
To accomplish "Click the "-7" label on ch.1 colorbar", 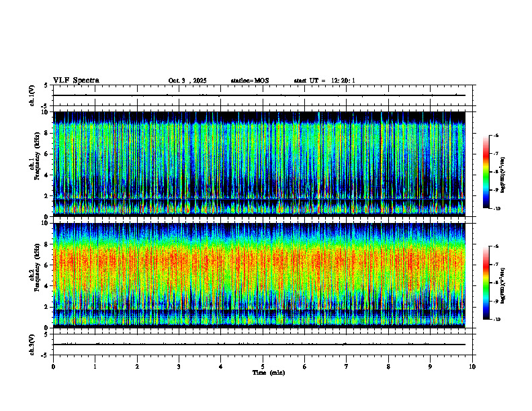I will coord(496,154).
